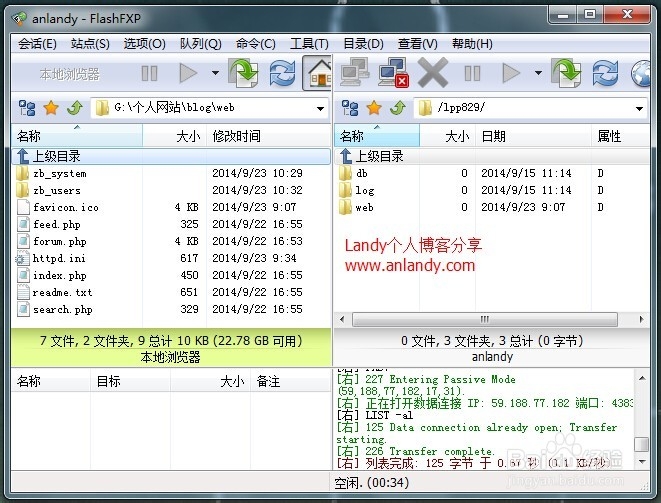Viewport: 661px width, 503px height.
Task: Open local bookmarks star icon
Action: click(x=51, y=108)
